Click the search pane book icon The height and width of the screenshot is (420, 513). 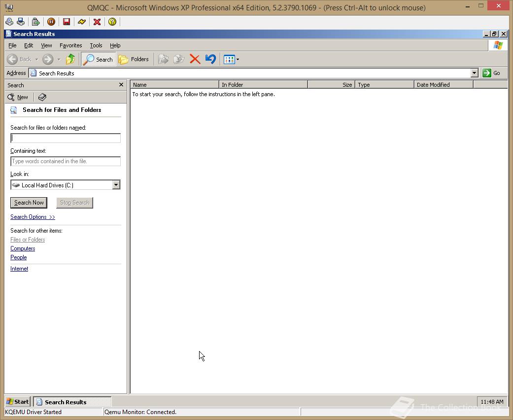[x=42, y=97]
